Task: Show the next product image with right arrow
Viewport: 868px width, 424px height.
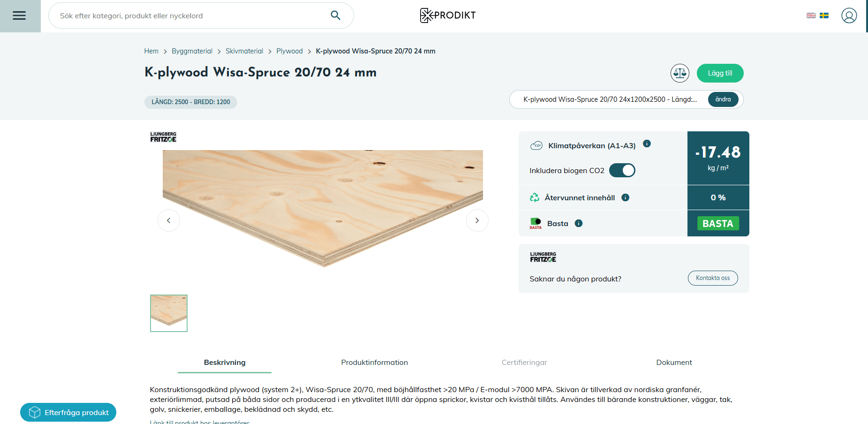Action: pyautogui.click(x=477, y=220)
